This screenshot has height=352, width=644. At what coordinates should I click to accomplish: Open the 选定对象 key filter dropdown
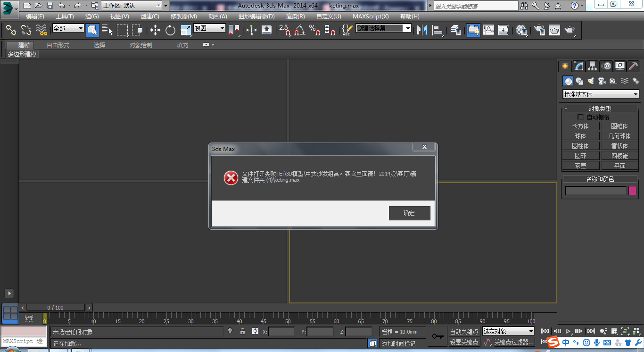click(508, 331)
